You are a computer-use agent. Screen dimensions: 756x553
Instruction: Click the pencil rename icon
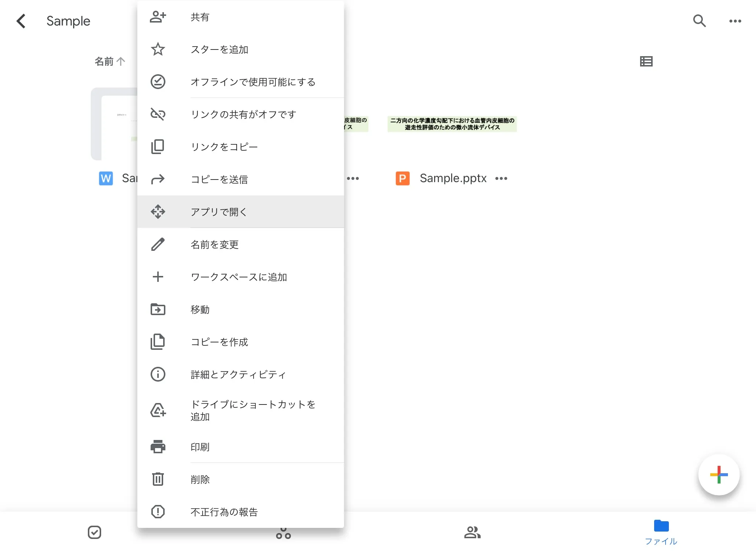(158, 244)
